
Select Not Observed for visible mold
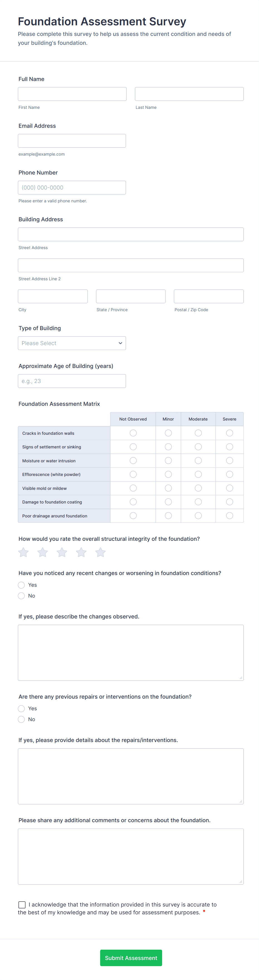click(133, 488)
